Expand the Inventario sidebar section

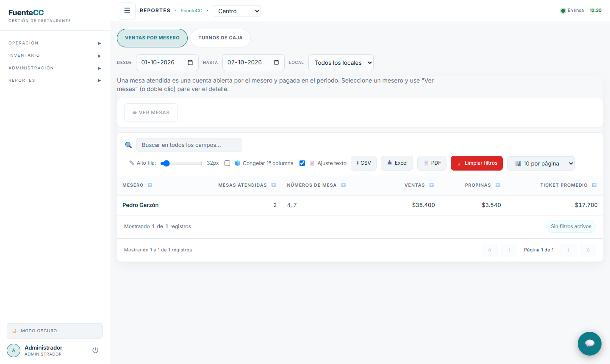[55, 55]
